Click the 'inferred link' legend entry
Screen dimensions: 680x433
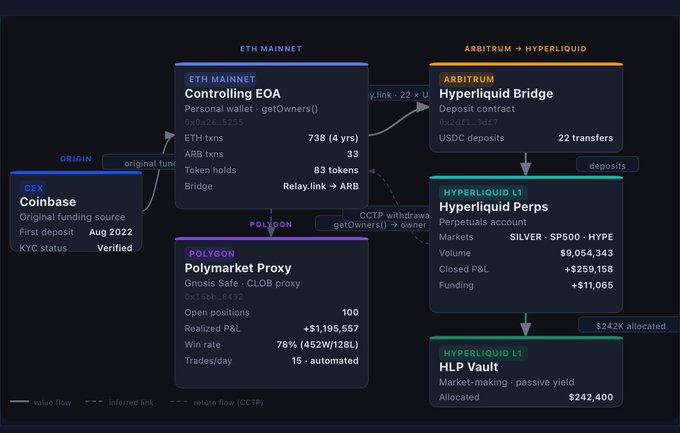point(119,403)
